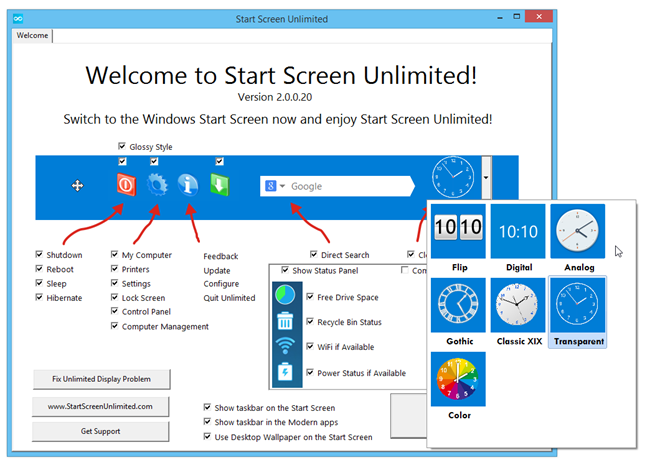
Task: Toggle Power Status if Available checkbox
Action: tap(310, 372)
